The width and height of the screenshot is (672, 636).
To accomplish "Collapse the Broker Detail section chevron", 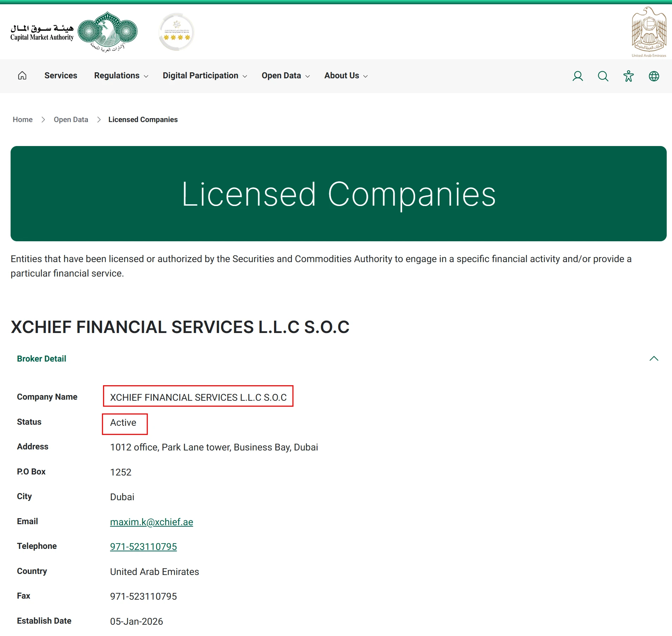I will (x=654, y=359).
